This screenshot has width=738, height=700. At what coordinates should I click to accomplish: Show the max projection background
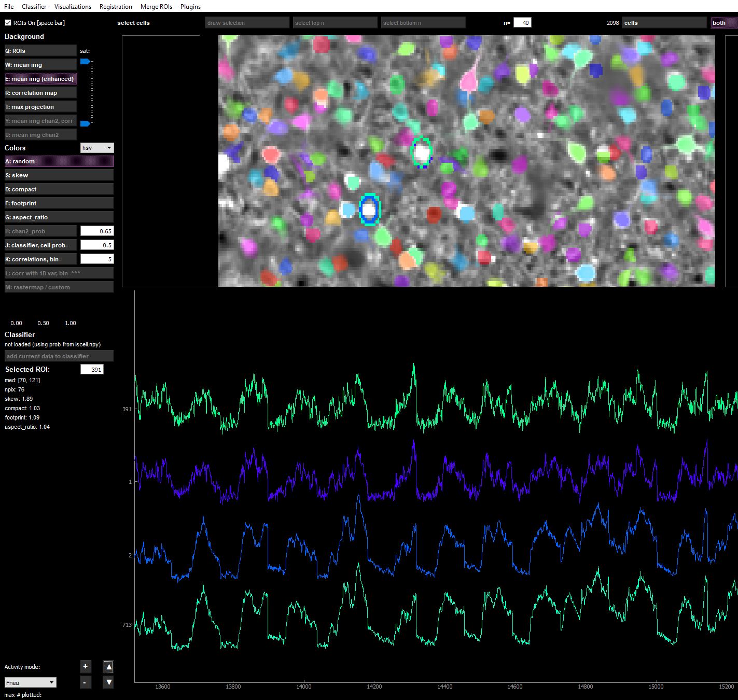pos(40,106)
